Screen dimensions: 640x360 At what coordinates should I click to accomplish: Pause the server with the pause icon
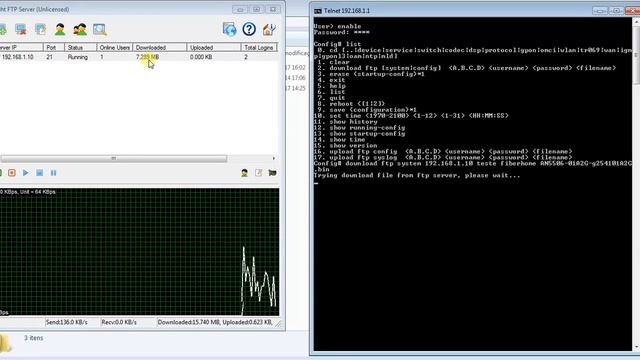53,173
